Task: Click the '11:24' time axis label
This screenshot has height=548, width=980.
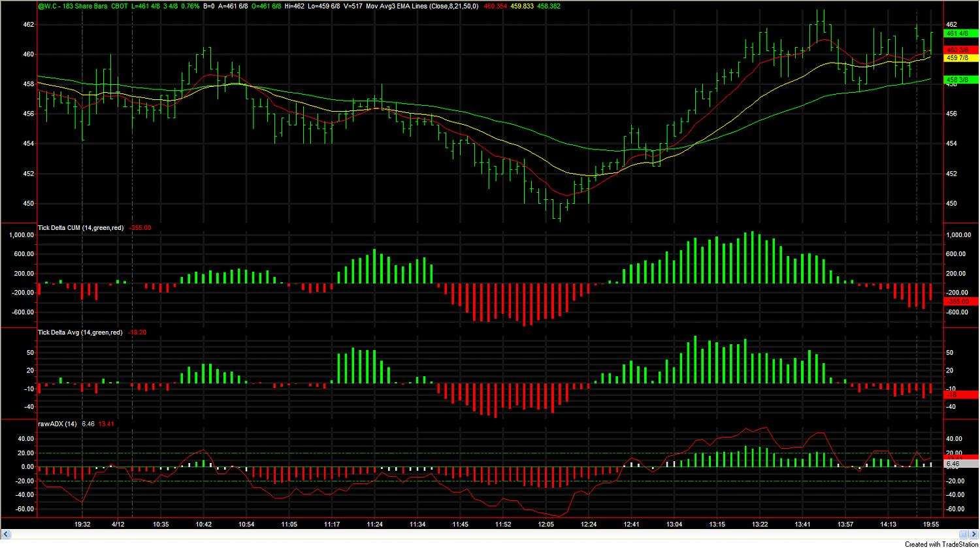Action: (374, 524)
